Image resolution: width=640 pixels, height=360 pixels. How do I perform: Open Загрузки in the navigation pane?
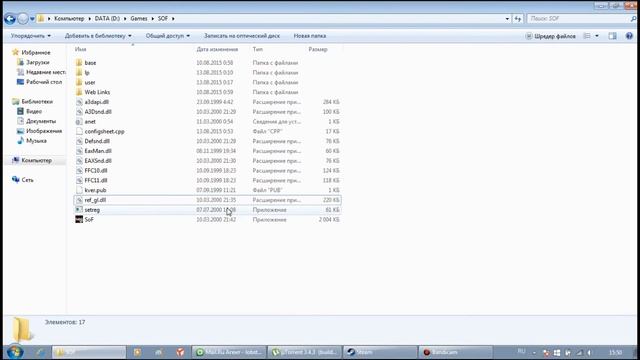click(x=38, y=62)
